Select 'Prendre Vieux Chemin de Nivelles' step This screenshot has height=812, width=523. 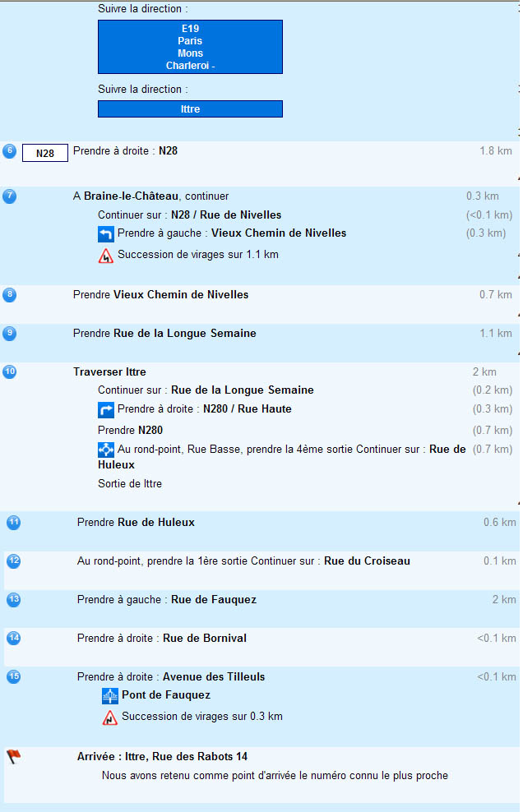point(160,295)
